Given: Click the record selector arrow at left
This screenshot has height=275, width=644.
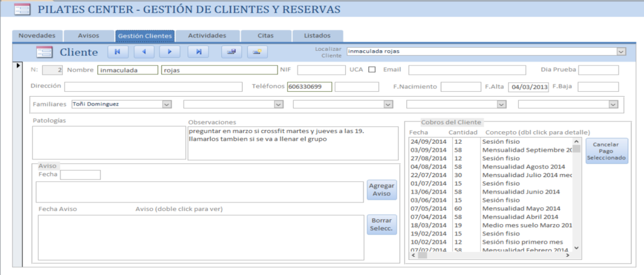Looking at the screenshot, I should click(x=18, y=65).
